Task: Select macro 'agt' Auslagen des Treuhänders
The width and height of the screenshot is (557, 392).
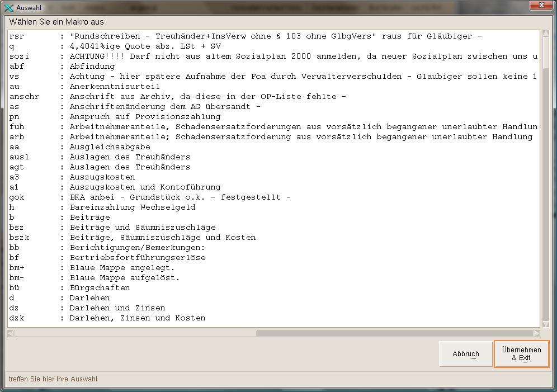Action: click(273, 167)
